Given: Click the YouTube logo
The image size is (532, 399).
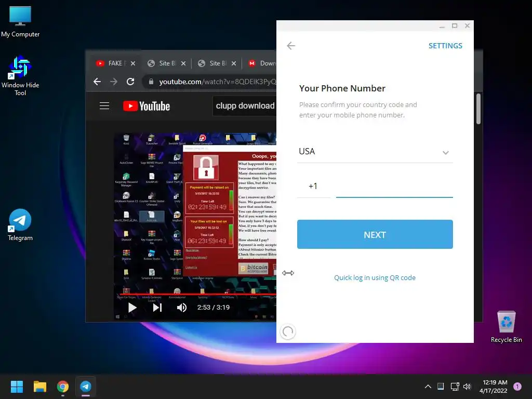Looking at the screenshot, I should click(146, 106).
